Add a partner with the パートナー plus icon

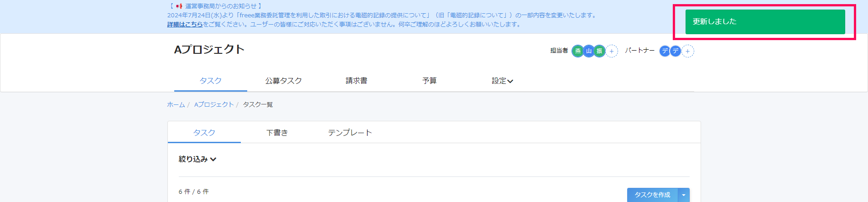coord(688,51)
